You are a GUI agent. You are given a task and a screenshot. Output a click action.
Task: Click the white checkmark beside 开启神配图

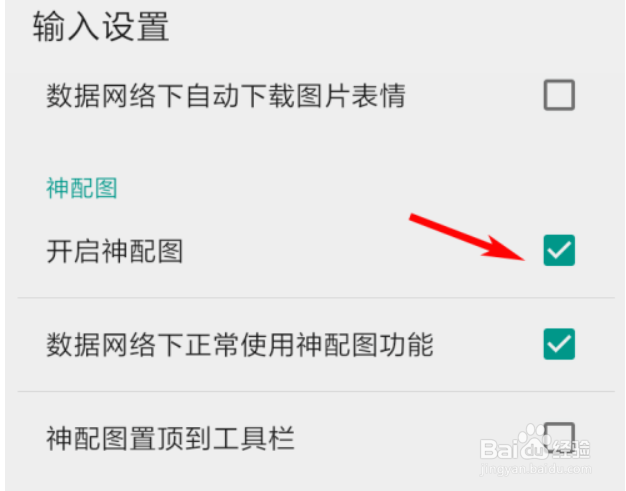(559, 251)
